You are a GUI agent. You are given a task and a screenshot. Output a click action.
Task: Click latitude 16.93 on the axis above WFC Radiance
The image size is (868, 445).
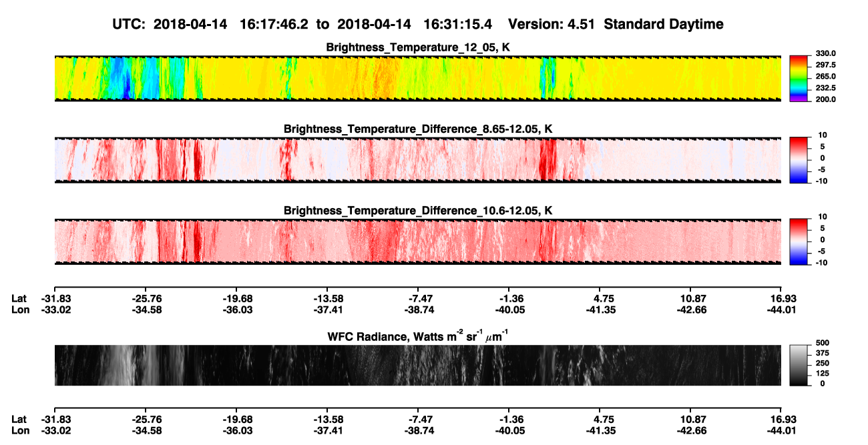click(781, 298)
